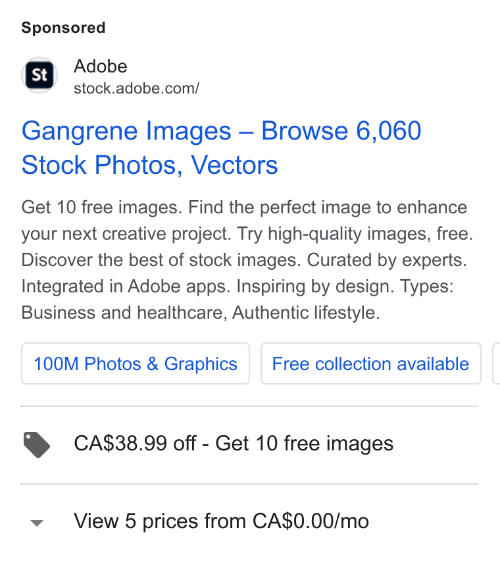Click the "Adobe" advertiser name
This screenshot has height=561, width=500.
click(101, 66)
